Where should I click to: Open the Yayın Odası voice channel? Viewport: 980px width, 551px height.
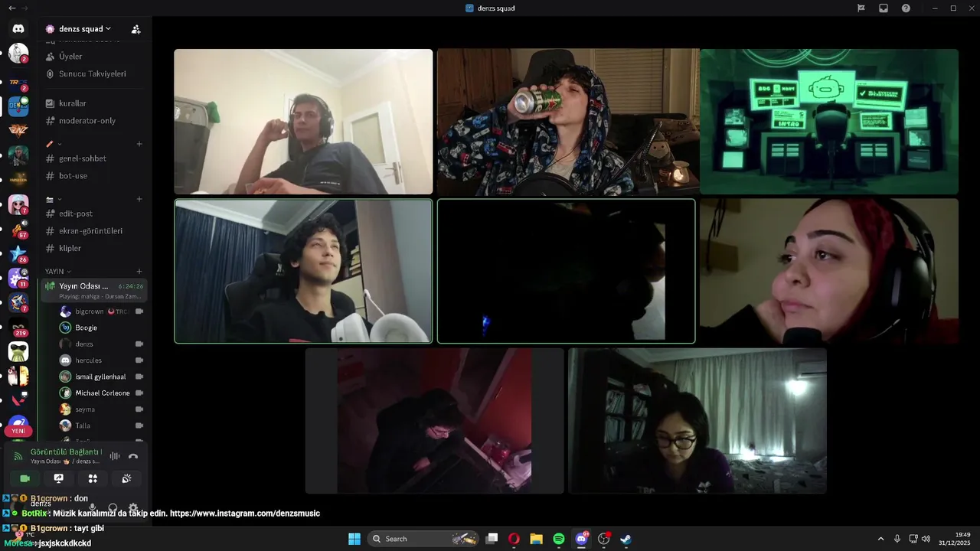(x=93, y=290)
